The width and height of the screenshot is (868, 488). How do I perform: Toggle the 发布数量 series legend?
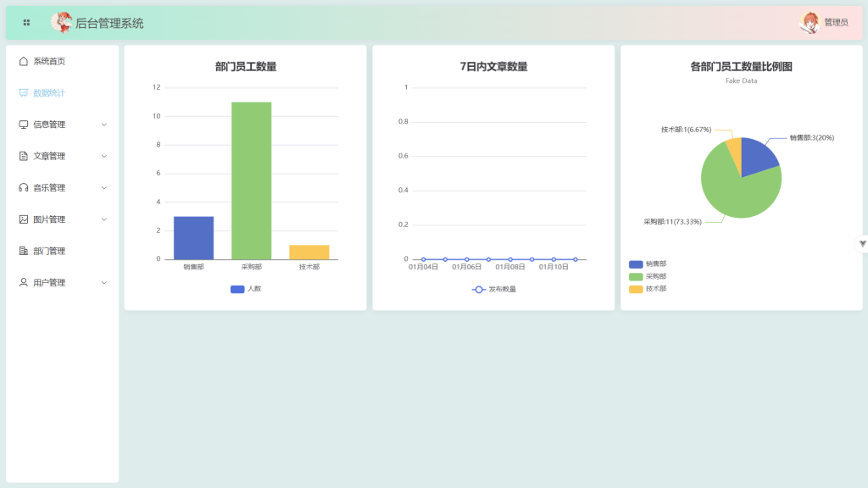493,289
